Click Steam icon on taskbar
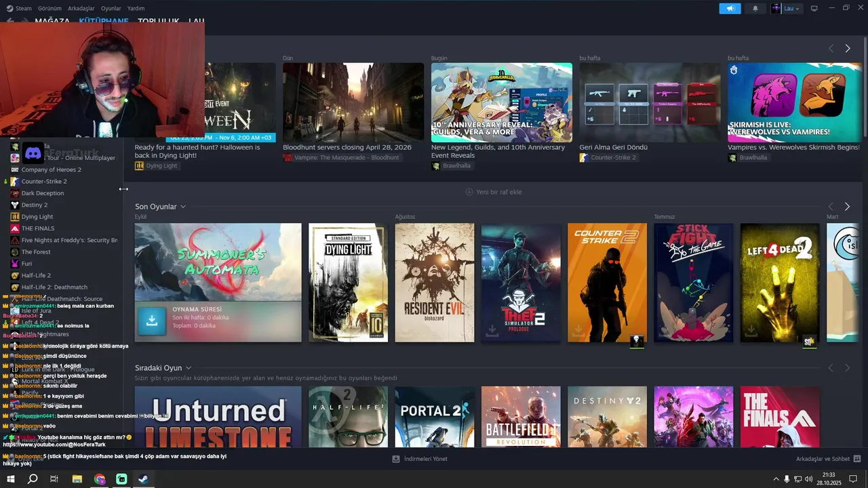 click(143, 479)
